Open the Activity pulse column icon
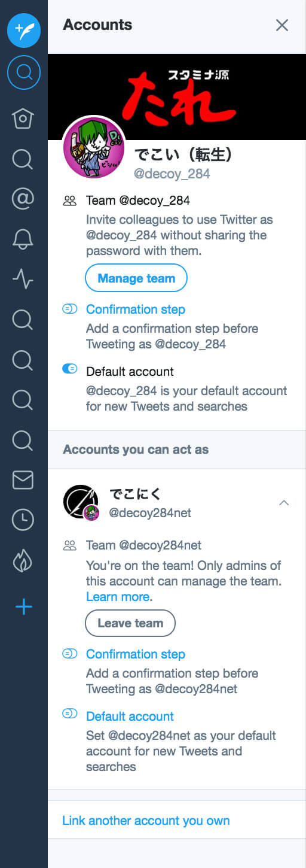Screen dimensions: 306x868 pyautogui.click(x=23, y=278)
